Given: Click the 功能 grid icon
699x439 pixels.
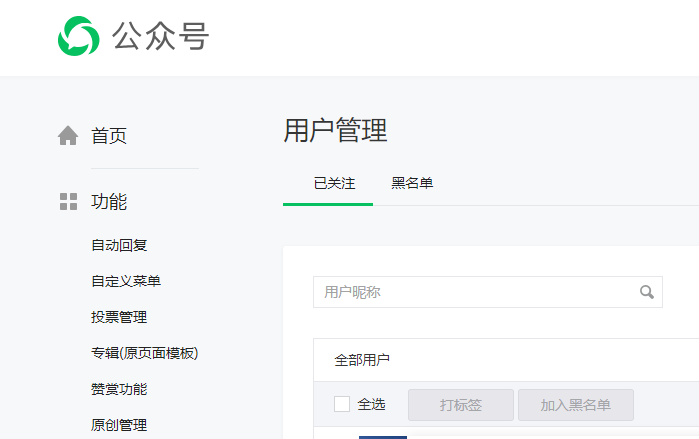Looking at the screenshot, I should pyautogui.click(x=68, y=202).
